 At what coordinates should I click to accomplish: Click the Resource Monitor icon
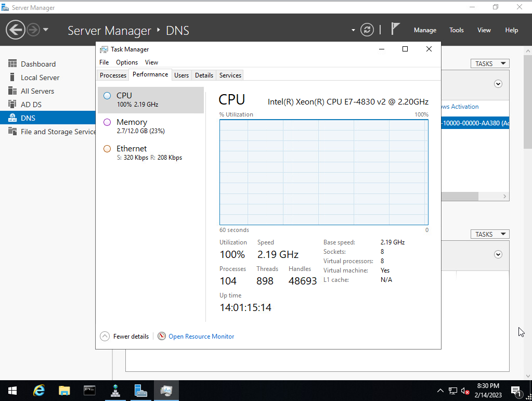[x=162, y=336]
